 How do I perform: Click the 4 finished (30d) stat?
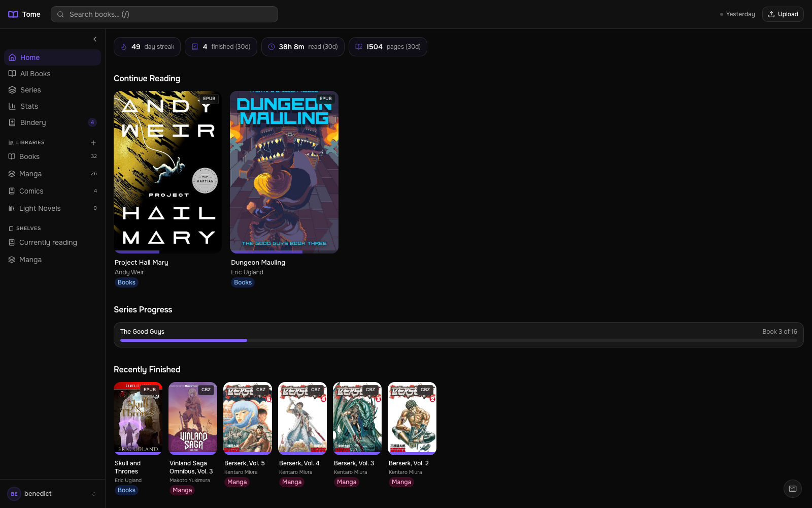point(221,47)
